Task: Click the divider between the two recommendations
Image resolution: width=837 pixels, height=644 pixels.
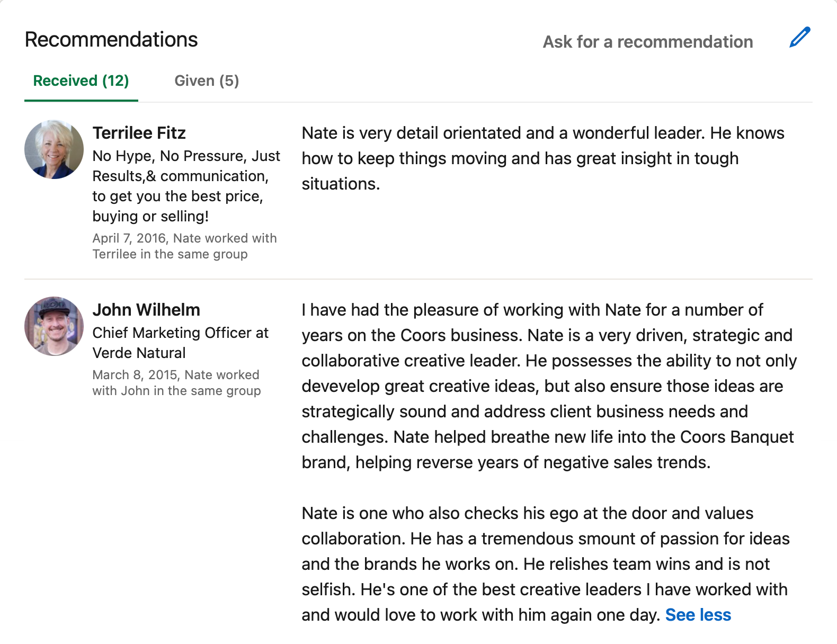Action: [419, 279]
